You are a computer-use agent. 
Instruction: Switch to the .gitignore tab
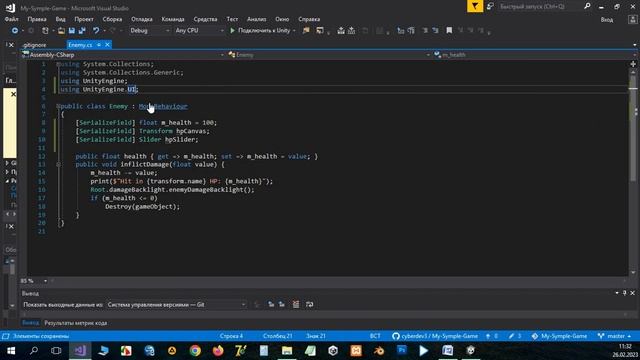(34, 45)
